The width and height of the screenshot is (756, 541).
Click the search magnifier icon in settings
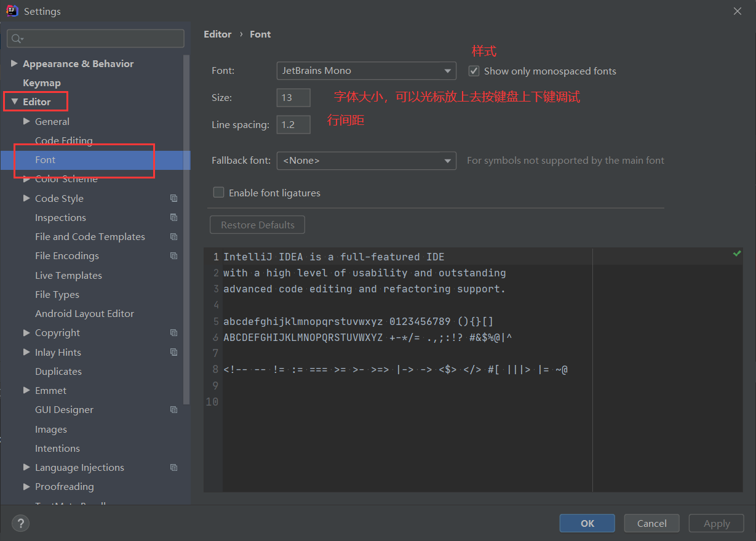point(17,39)
